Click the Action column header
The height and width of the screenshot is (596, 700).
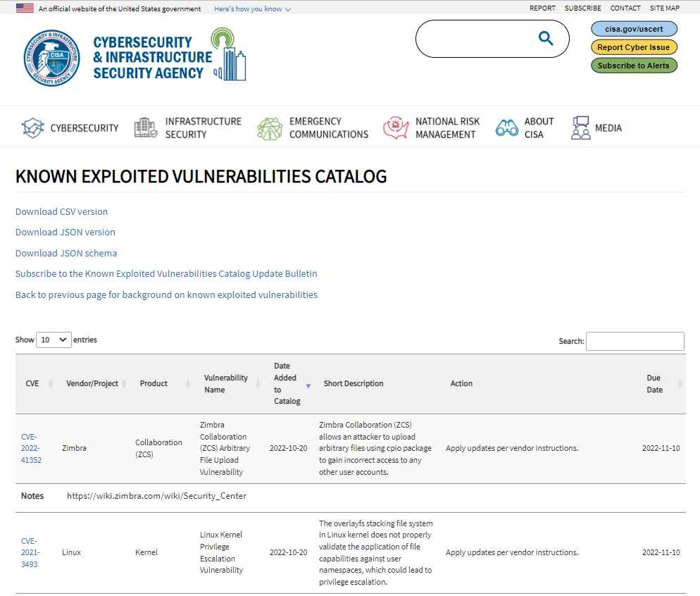coord(461,383)
